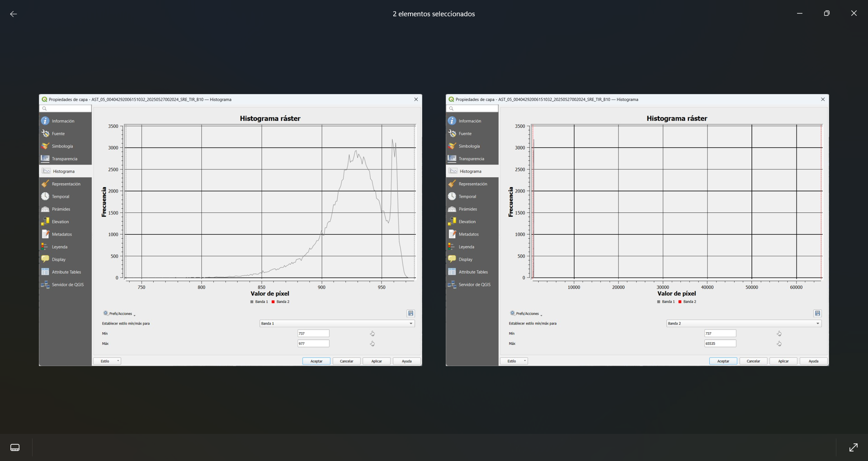Switch to the Representación tab
The width and height of the screenshot is (868, 461).
pyautogui.click(x=45, y=183)
